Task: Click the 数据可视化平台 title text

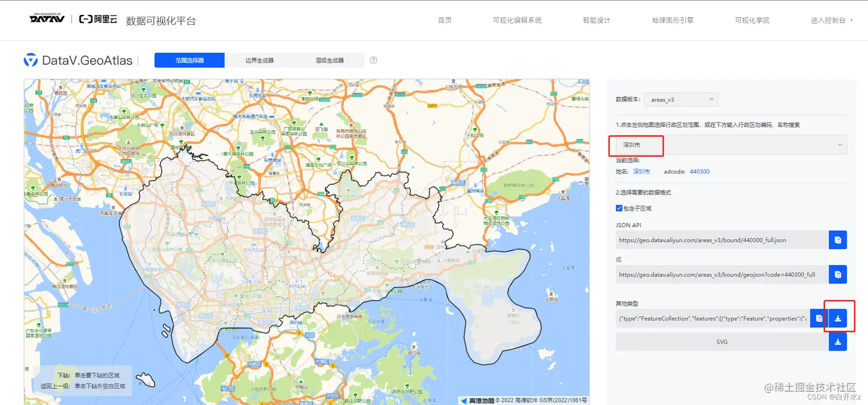Action: (x=161, y=21)
